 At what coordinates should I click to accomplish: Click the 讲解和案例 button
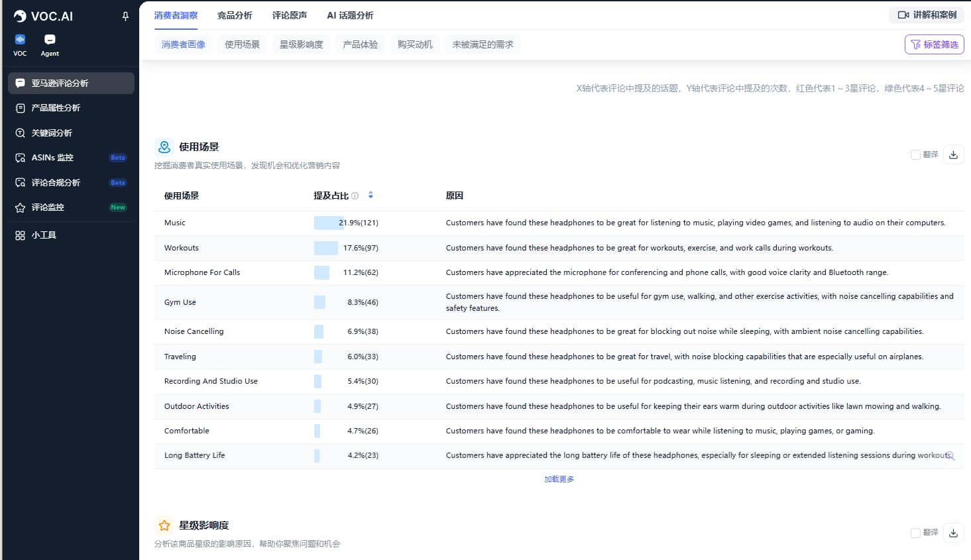tap(926, 15)
